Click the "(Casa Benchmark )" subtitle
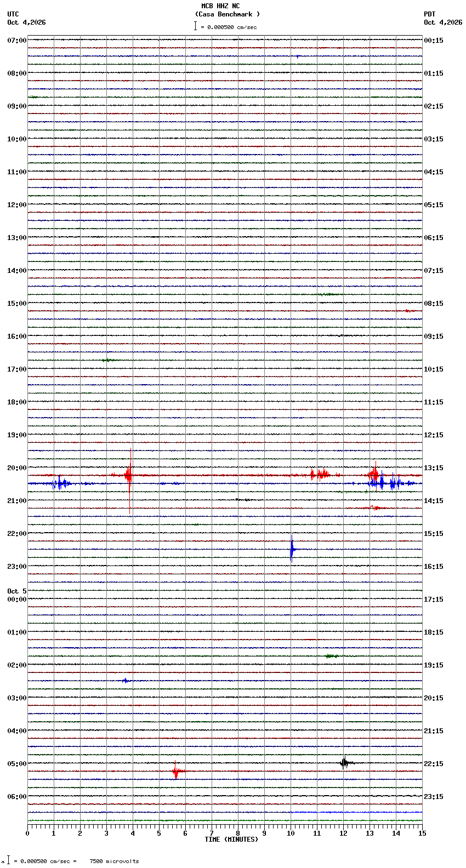This screenshot has height=868, width=466. click(x=228, y=14)
